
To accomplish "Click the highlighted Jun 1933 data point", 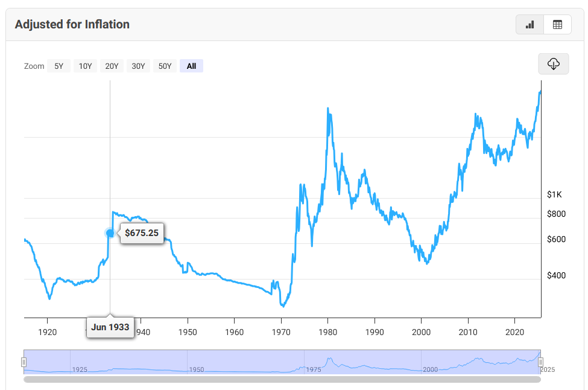I will click(110, 233).
